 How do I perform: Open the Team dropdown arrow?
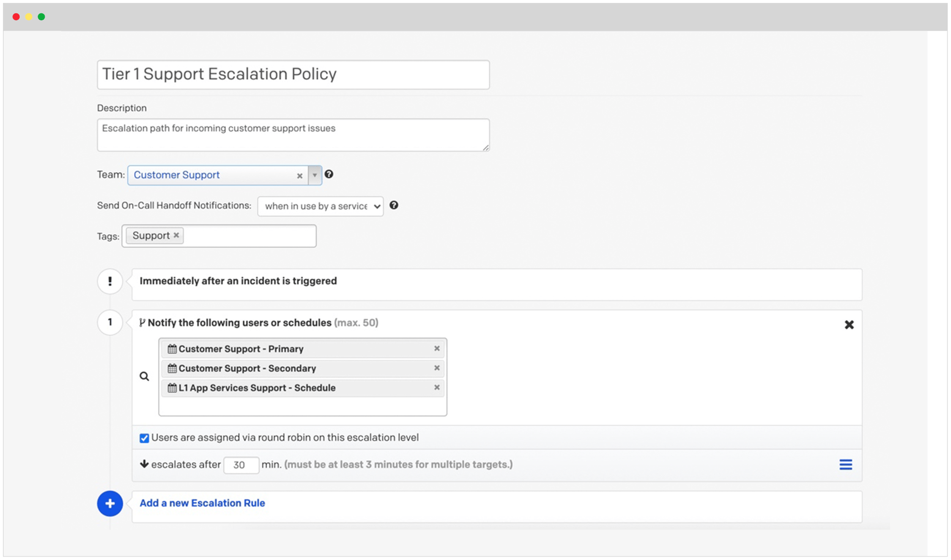pyautogui.click(x=315, y=175)
